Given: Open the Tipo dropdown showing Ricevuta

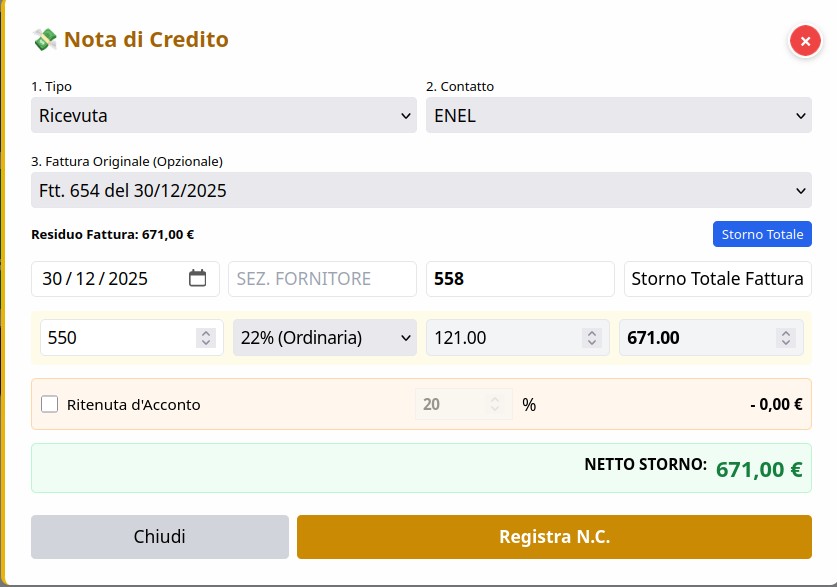Looking at the screenshot, I should pos(224,115).
